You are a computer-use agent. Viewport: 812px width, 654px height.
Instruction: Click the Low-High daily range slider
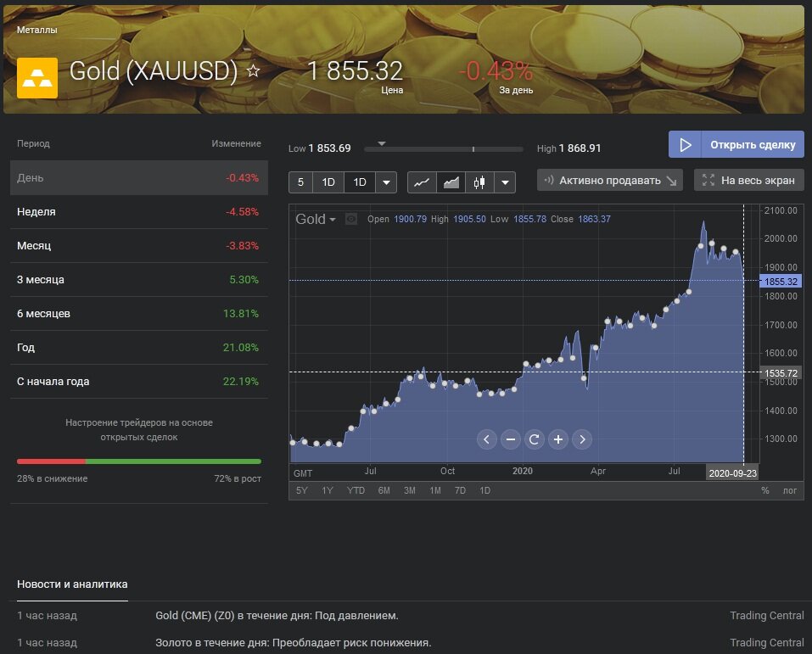point(444,149)
